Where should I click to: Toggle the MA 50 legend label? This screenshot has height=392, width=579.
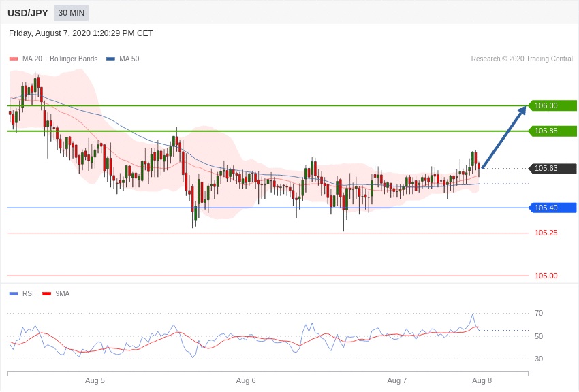[x=129, y=59]
